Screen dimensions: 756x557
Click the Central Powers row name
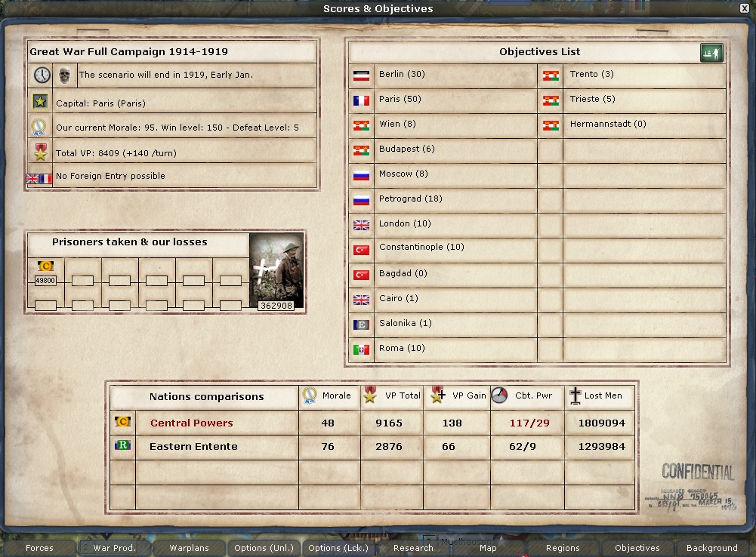coord(191,423)
